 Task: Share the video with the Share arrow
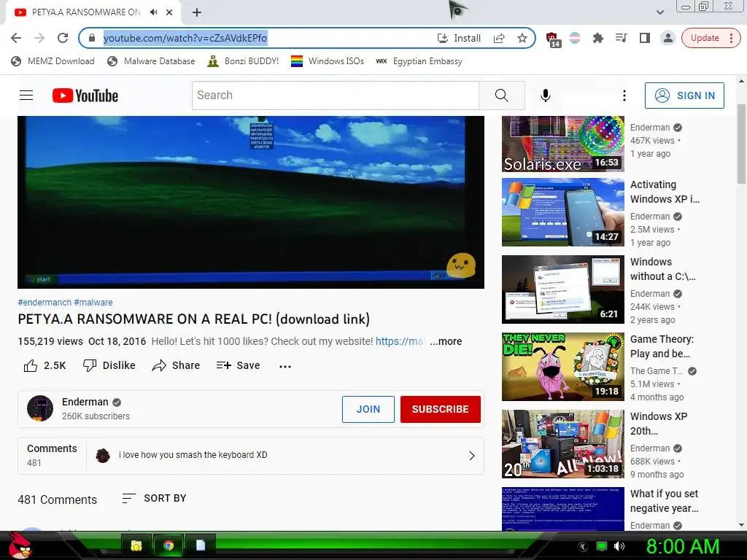point(176,366)
